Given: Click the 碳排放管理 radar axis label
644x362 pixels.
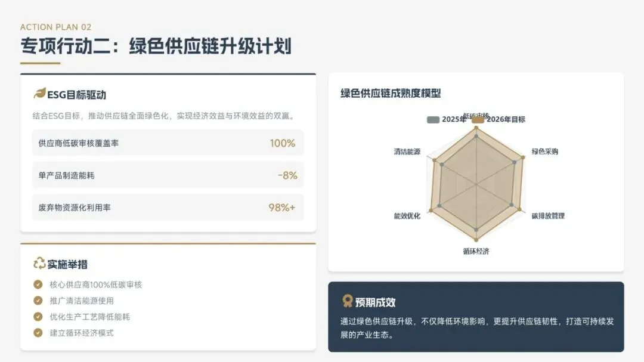Looking at the screenshot, I should 548,216.
